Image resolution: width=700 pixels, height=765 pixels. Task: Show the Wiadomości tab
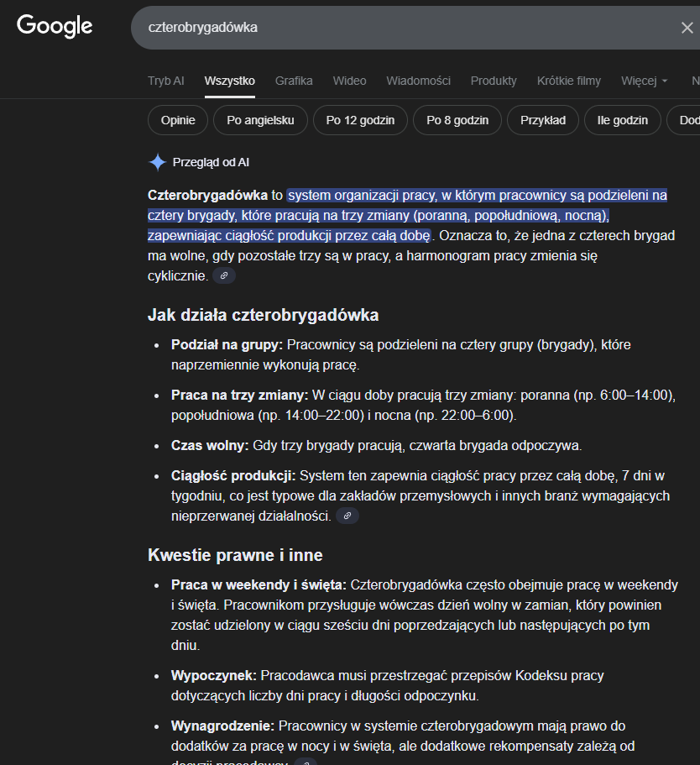tap(418, 81)
